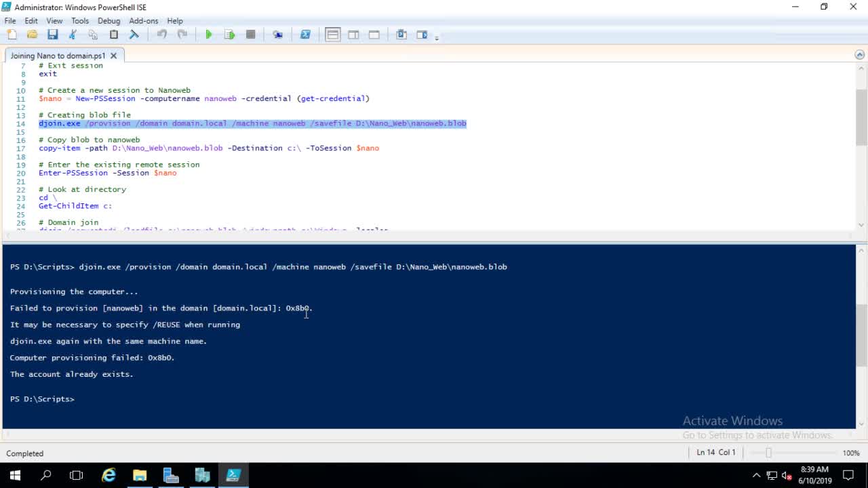Show Script Pane Top layout
This screenshot has width=868, height=488.
tap(332, 35)
